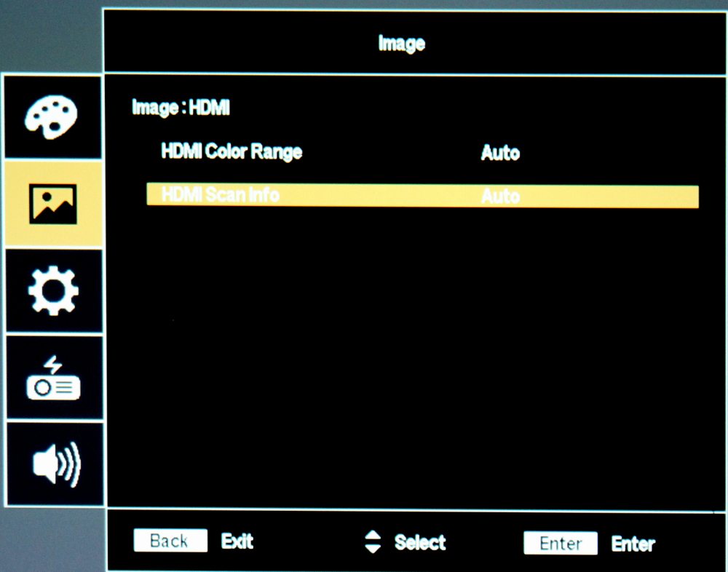Image resolution: width=728 pixels, height=572 pixels.
Task: Select the Image picture icon tab
Action: (53, 203)
